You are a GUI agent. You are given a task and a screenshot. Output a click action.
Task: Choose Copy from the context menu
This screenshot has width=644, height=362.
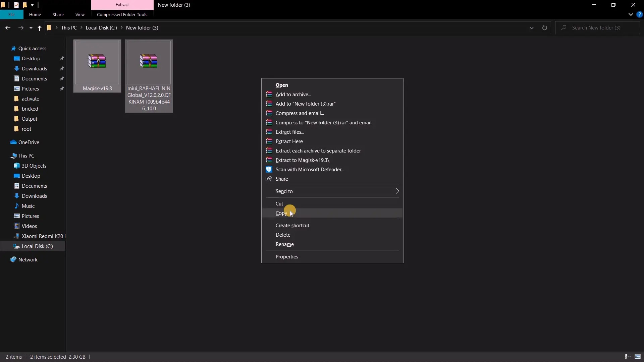[x=281, y=213]
